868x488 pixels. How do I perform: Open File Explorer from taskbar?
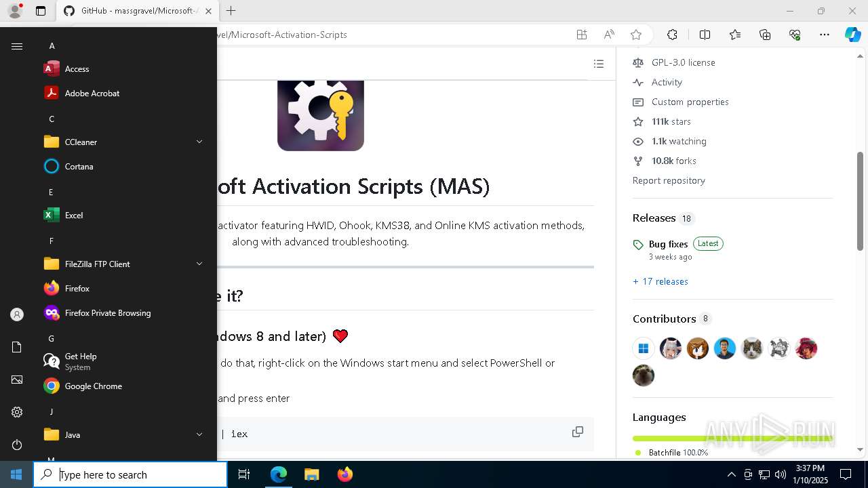pyautogui.click(x=311, y=474)
